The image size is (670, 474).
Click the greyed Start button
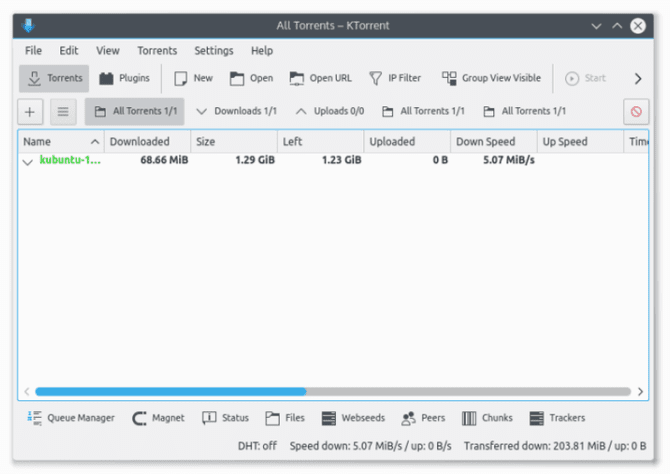click(585, 79)
